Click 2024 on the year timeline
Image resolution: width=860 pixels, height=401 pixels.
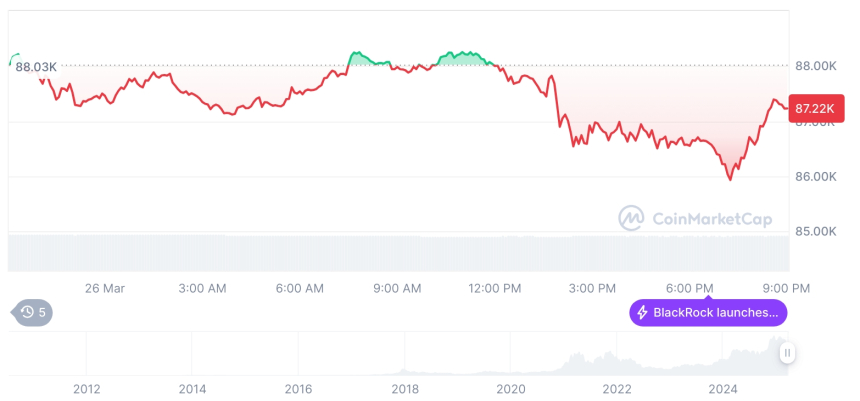[x=722, y=389]
